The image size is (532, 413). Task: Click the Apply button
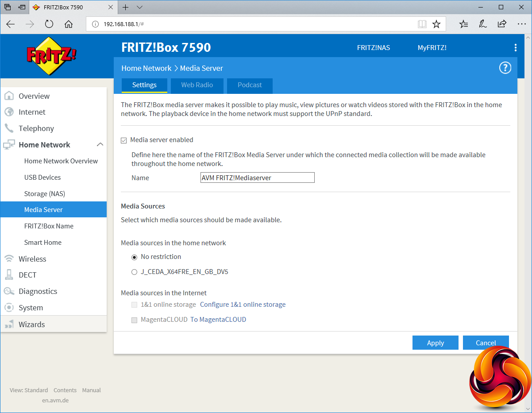click(436, 343)
